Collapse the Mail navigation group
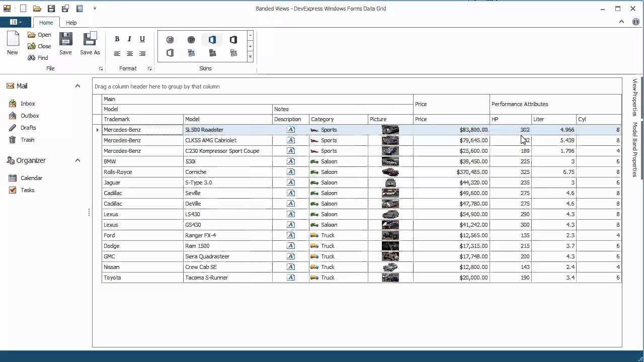The width and height of the screenshot is (644, 362). [77, 86]
